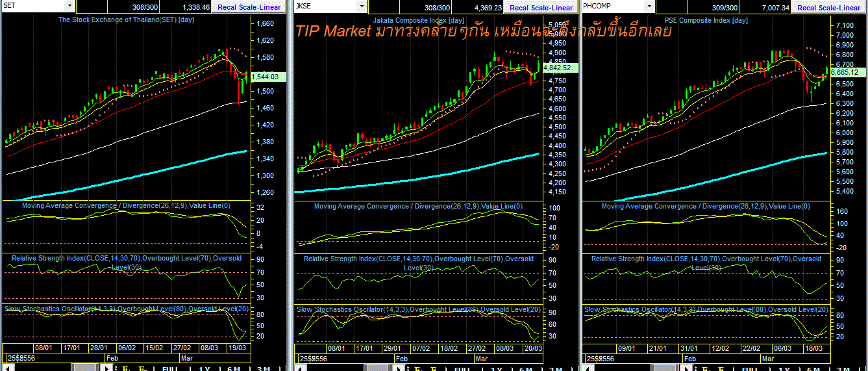Click the 1,338.46 value in SET header
868x371 pixels.
tap(197, 7)
